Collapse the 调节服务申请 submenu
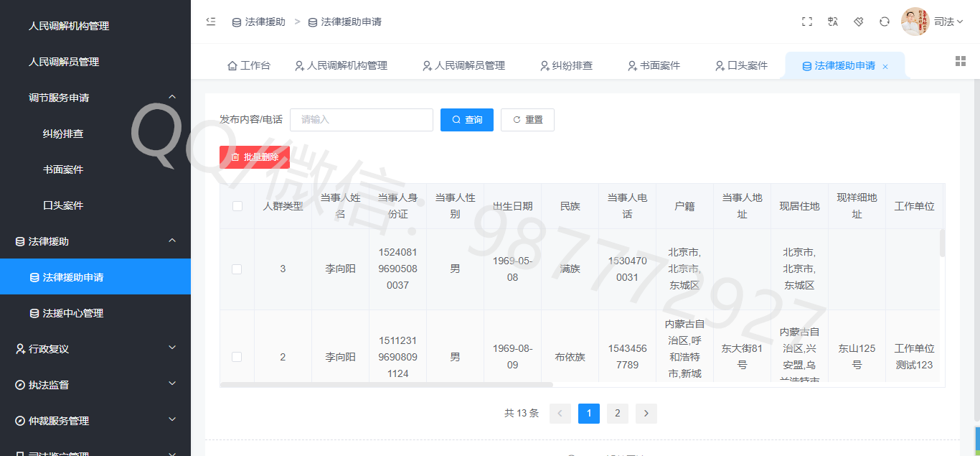The height and width of the screenshot is (456, 980). point(172,97)
